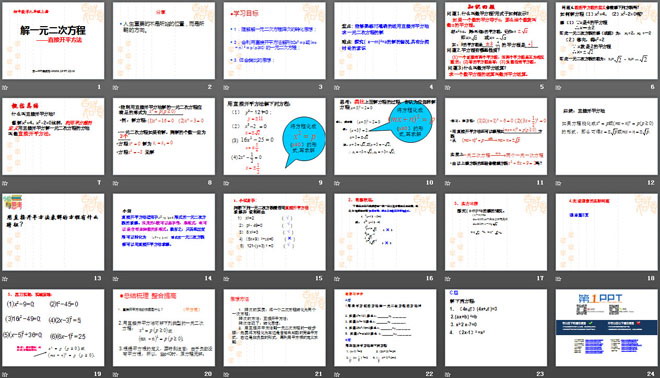
Task: Click the animation star icon under slide 16
Action: pyautogui.click(x=337, y=279)
